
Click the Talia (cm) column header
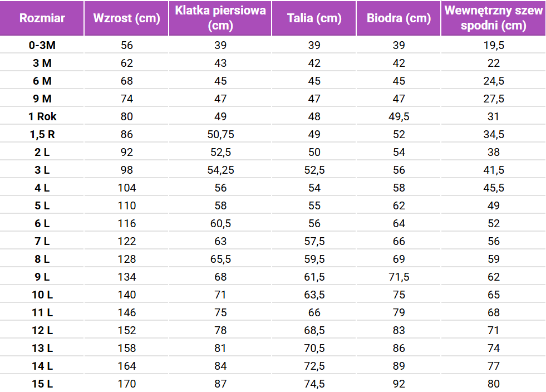(314, 18)
